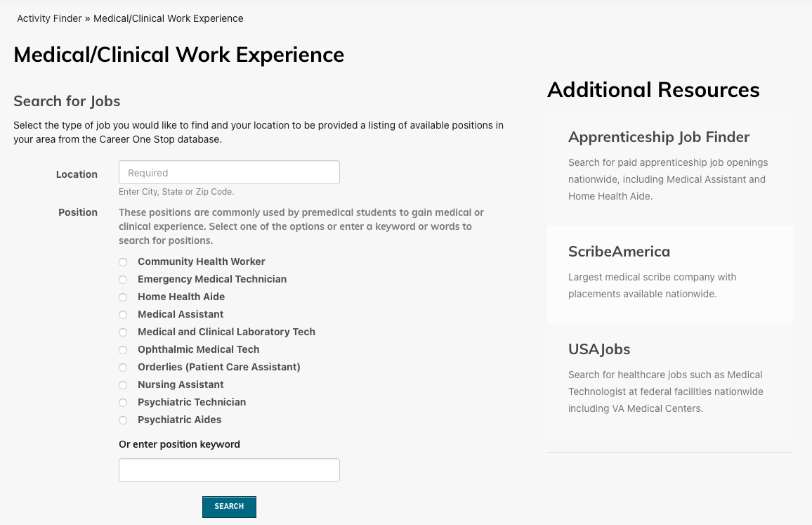Select the Community Health Worker radio button

click(123, 261)
